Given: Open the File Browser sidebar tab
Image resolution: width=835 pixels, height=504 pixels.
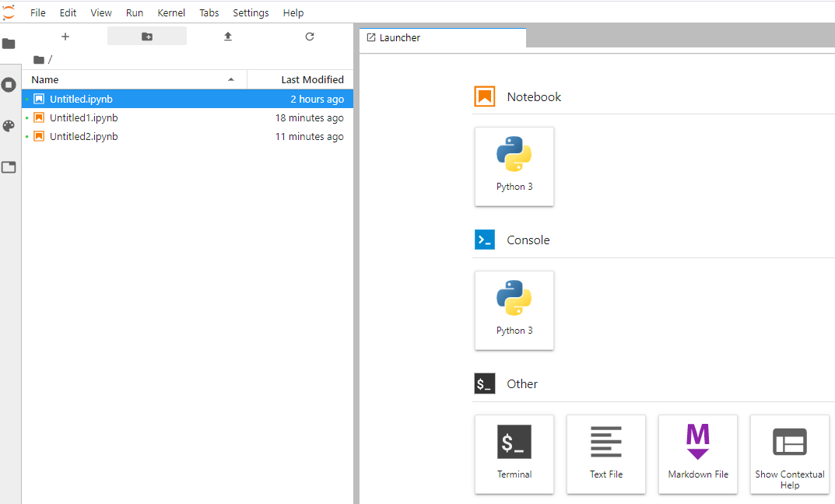Looking at the screenshot, I should (9, 44).
